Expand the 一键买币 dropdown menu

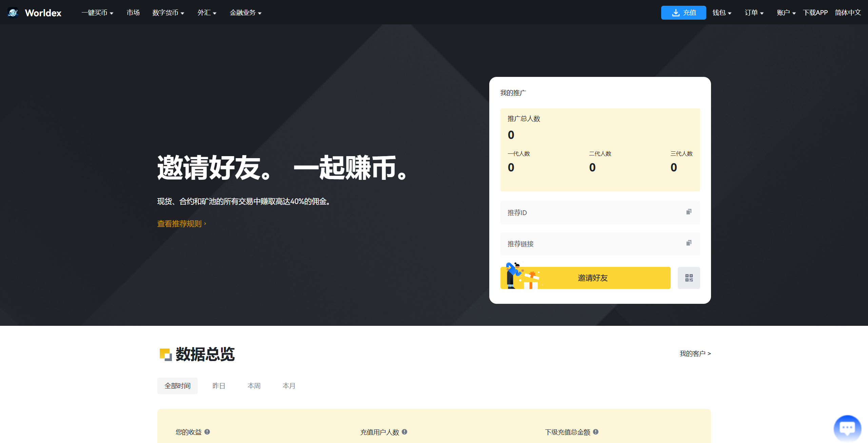pos(97,13)
